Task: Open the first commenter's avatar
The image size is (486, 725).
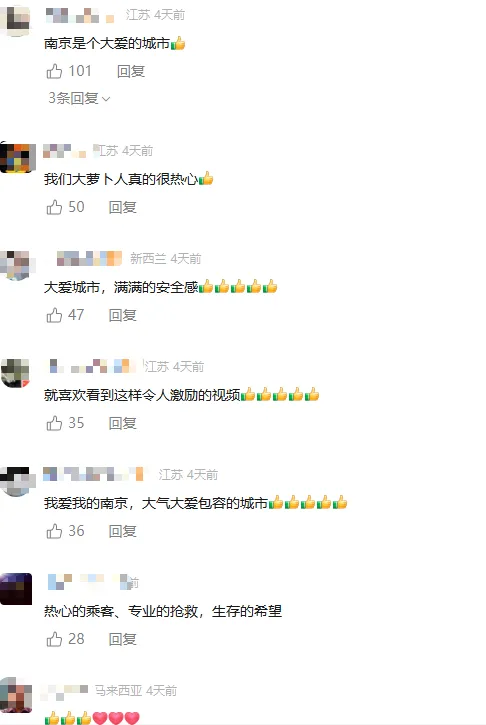Action: [15, 18]
